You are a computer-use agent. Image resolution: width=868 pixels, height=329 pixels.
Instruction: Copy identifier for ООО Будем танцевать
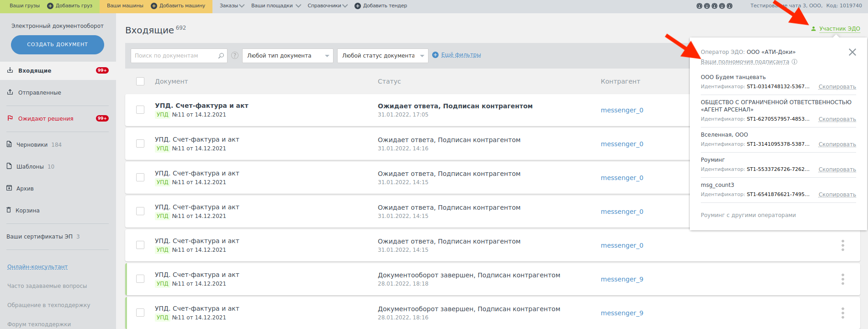[x=837, y=87]
